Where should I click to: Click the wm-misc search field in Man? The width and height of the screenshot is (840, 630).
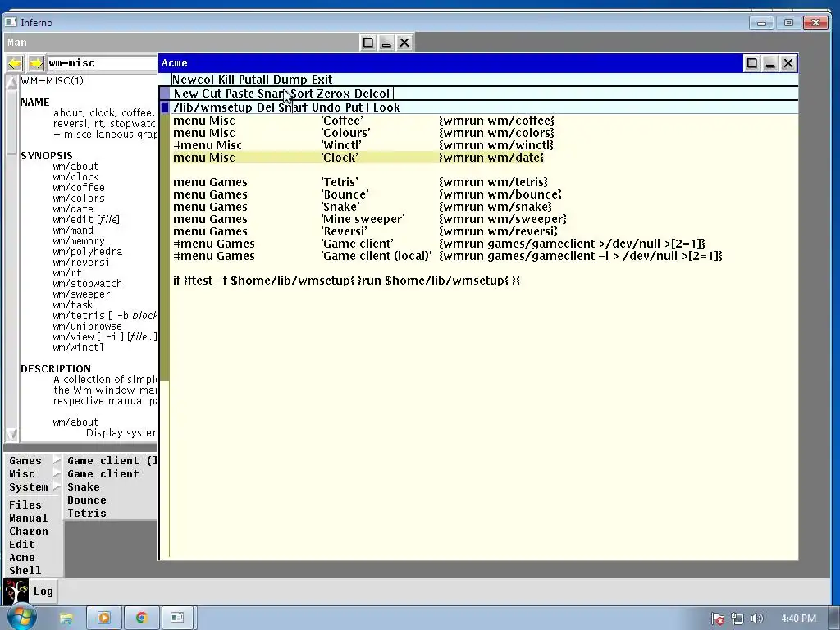click(x=102, y=63)
